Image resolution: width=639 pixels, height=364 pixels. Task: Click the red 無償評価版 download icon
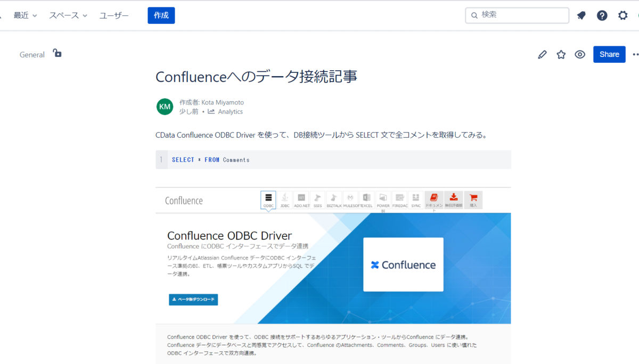(x=454, y=200)
